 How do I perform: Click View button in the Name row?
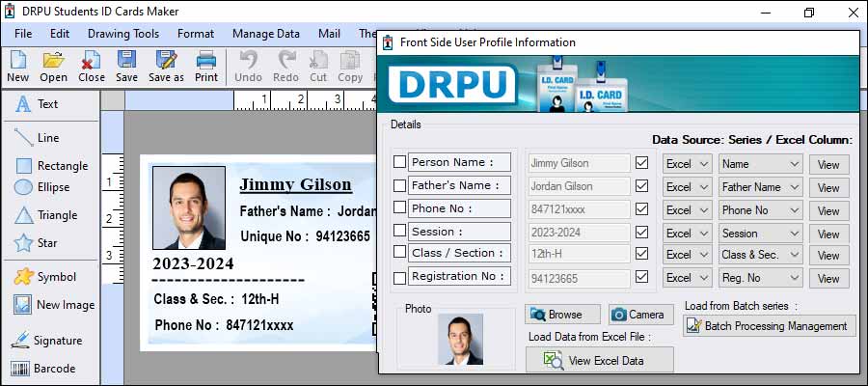point(828,165)
